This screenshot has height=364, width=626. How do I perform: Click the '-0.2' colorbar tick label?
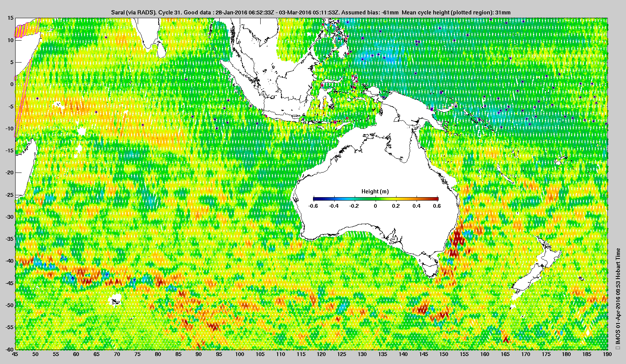click(354, 206)
